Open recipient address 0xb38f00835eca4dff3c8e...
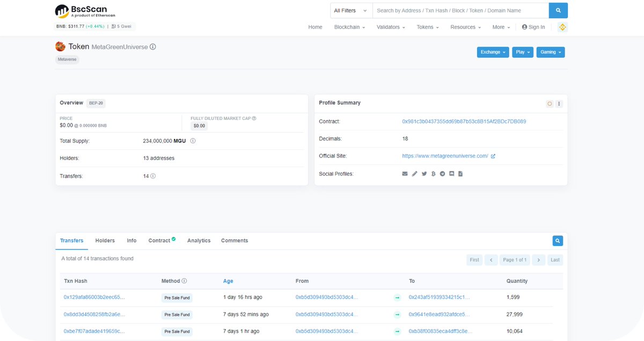The height and width of the screenshot is (341, 644). click(441, 331)
